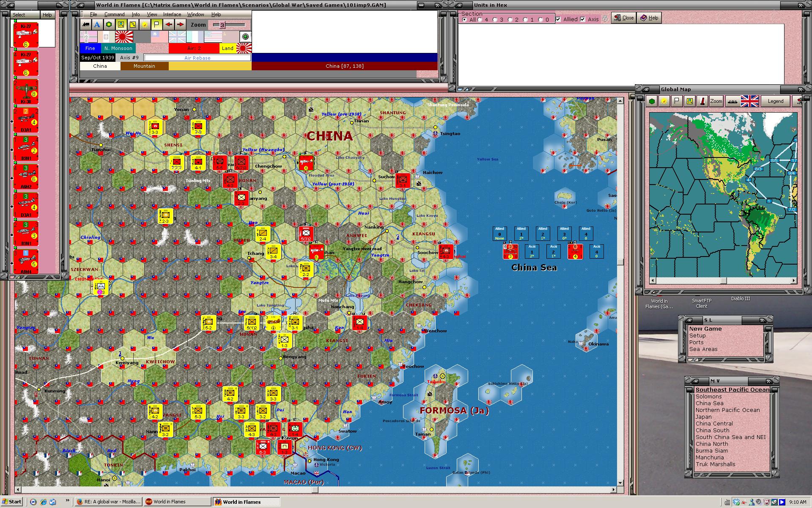The height and width of the screenshot is (508, 812).
Task: Select the A5M4 unit counter in list
Action: tap(26, 261)
